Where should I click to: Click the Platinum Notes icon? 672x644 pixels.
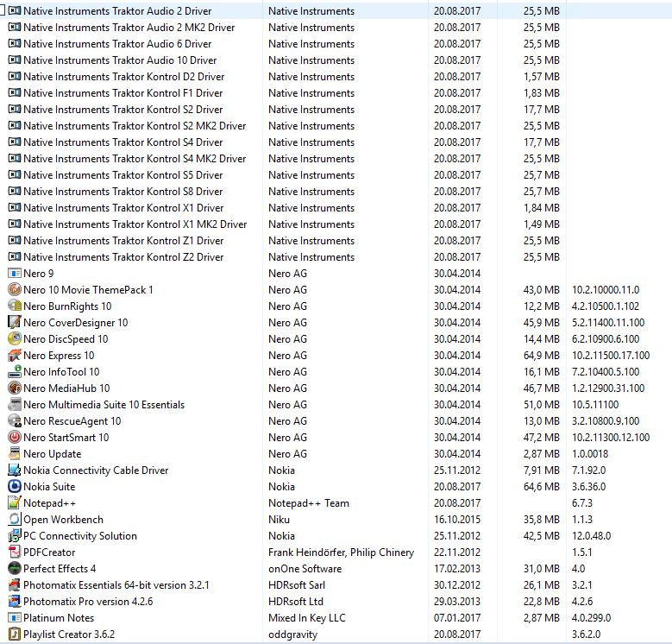tap(15, 617)
